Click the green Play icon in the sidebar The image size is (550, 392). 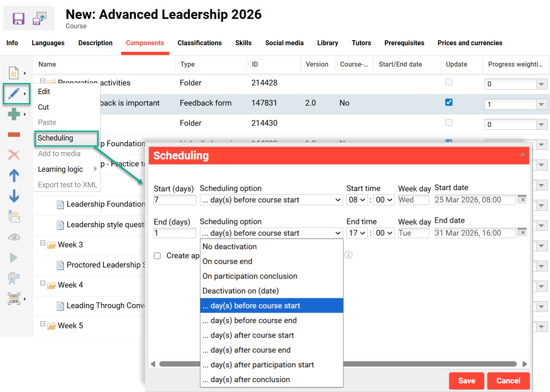click(14, 258)
